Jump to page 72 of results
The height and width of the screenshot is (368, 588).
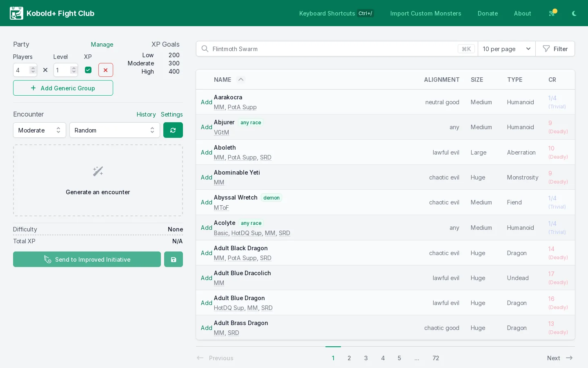436,358
